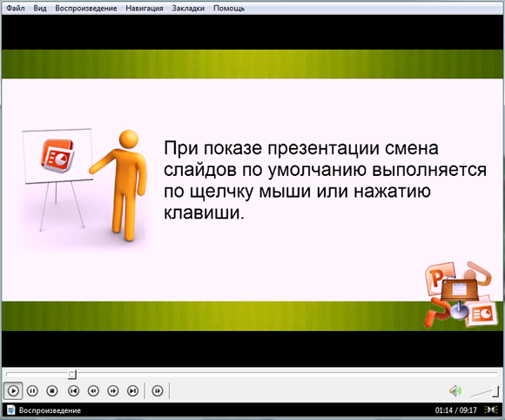Image resolution: width=505 pixels, height=420 pixels.
Task: Open the Навигация menu
Action: (x=145, y=8)
